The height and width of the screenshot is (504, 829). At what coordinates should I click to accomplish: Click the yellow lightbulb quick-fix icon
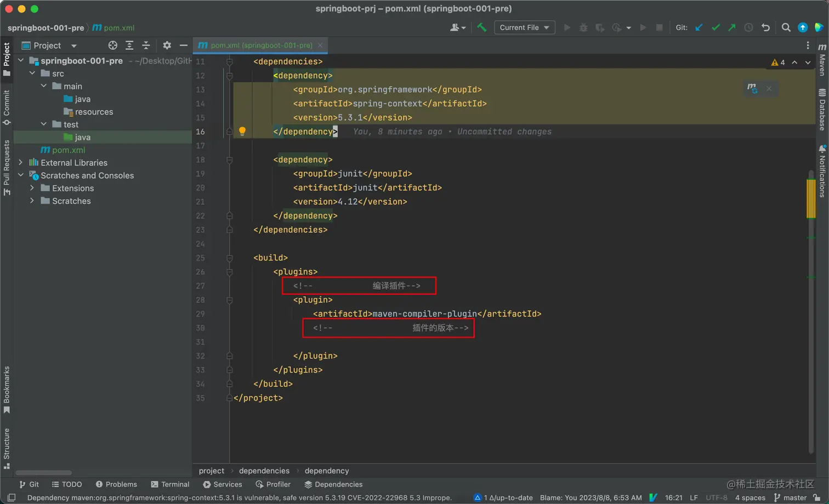click(x=242, y=131)
